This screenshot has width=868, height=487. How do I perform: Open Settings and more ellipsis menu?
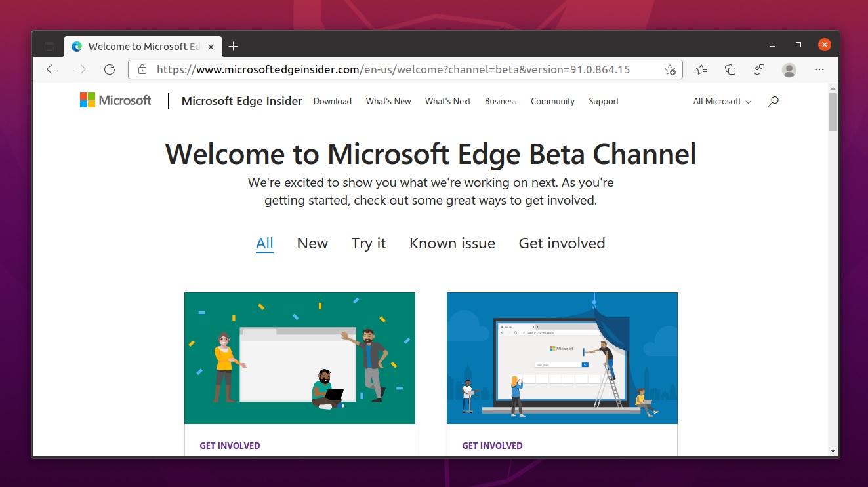pos(819,69)
